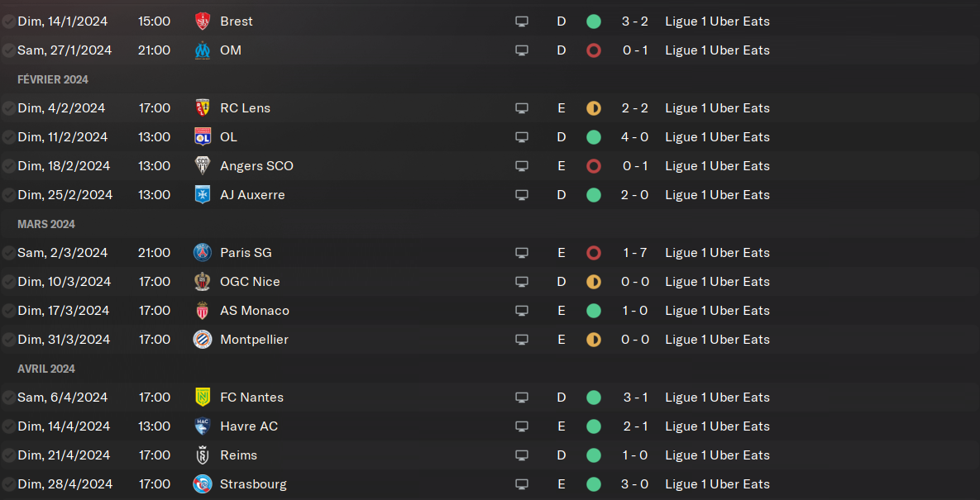Image resolution: width=980 pixels, height=500 pixels.
Task: Click the Strasbourg club crest
Action: [x=202, y=484]
